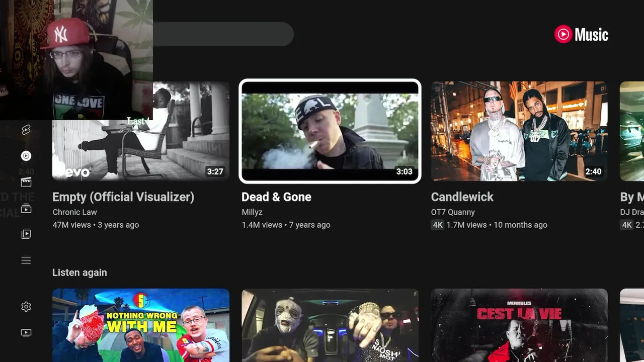Open Millyz channel name
This screenshot has height=362, width=644.
[252, 212]
